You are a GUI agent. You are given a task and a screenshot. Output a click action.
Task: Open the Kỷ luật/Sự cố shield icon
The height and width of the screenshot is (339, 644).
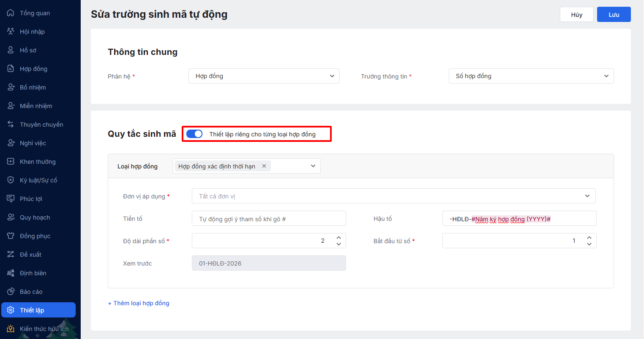pyautogui.click(x=11, y=180)
